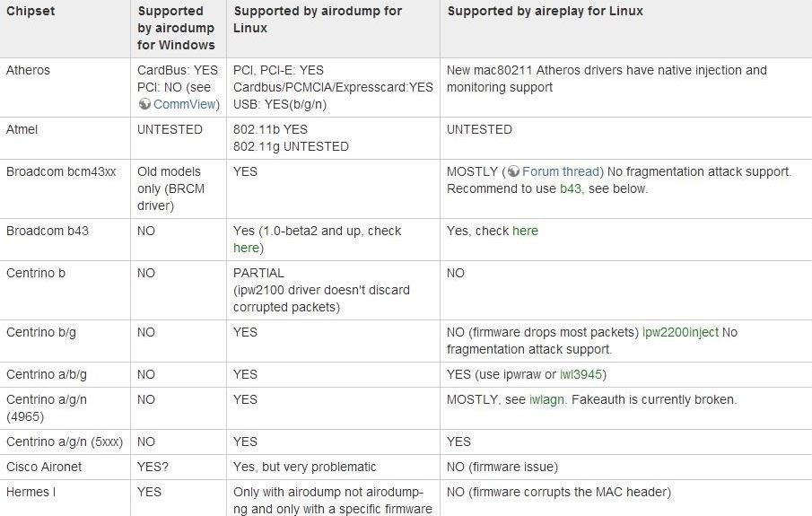
Task: Open the ipw2200inject link
Action: [x=680, y=332]
